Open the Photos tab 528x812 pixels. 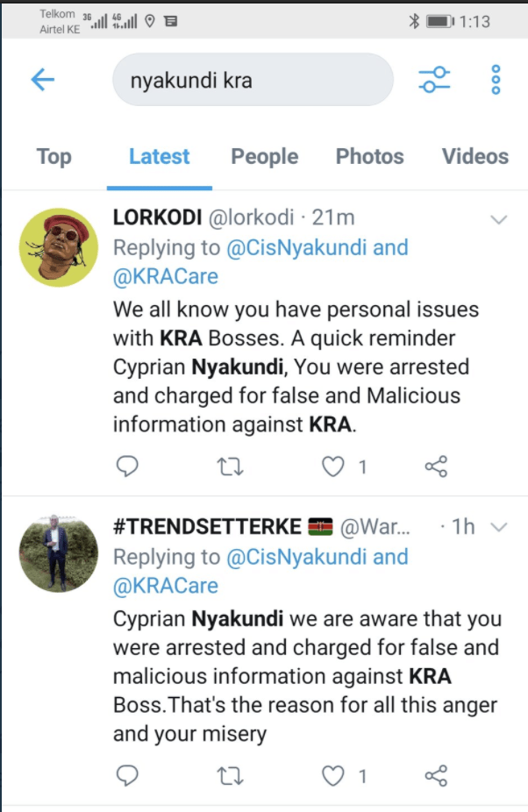tap(369, 157)
